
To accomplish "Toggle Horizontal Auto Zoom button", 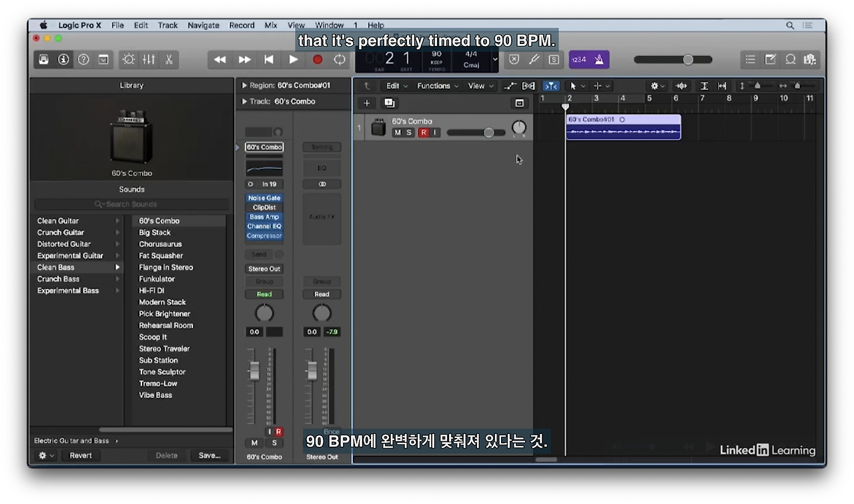I will (722, 86).
